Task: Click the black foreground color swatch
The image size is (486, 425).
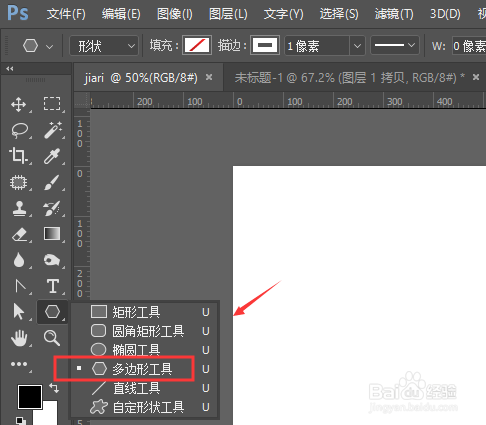Action: (x=30, y=397)
